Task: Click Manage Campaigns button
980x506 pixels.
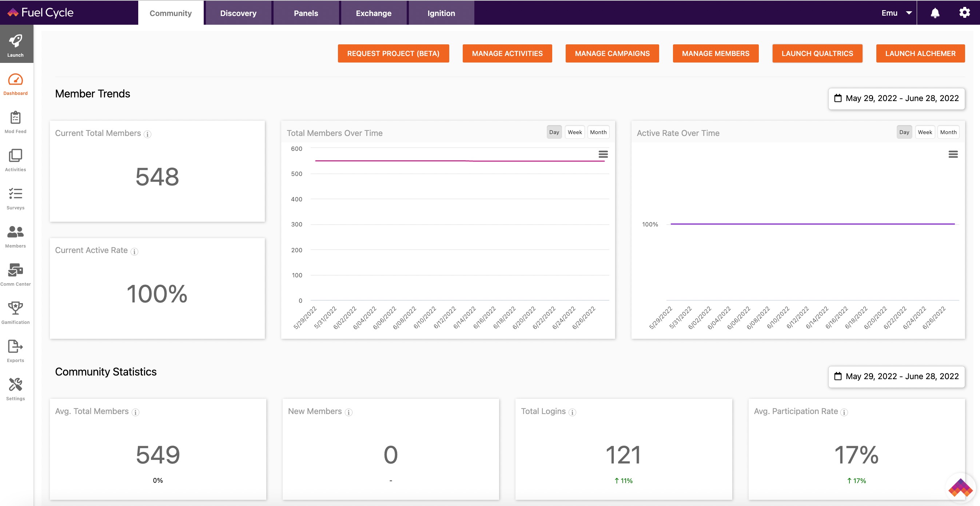Action: click(x=612, y=53)
